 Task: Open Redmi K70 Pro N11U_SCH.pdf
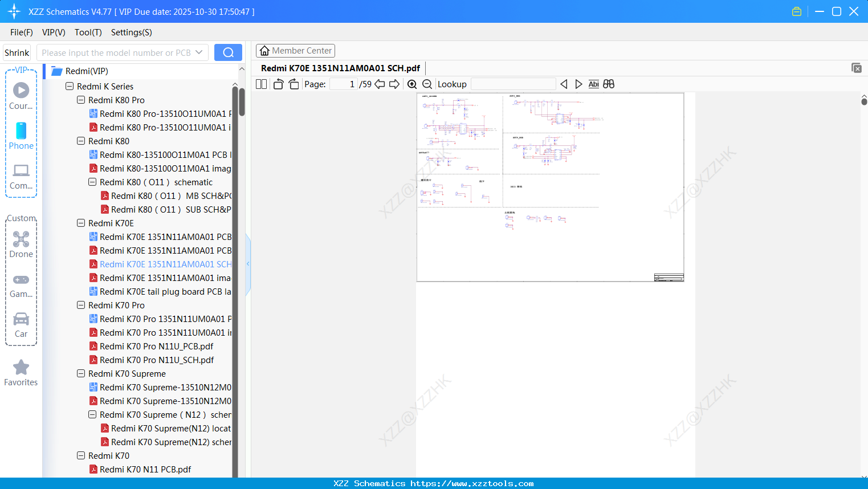click(152, 360)
